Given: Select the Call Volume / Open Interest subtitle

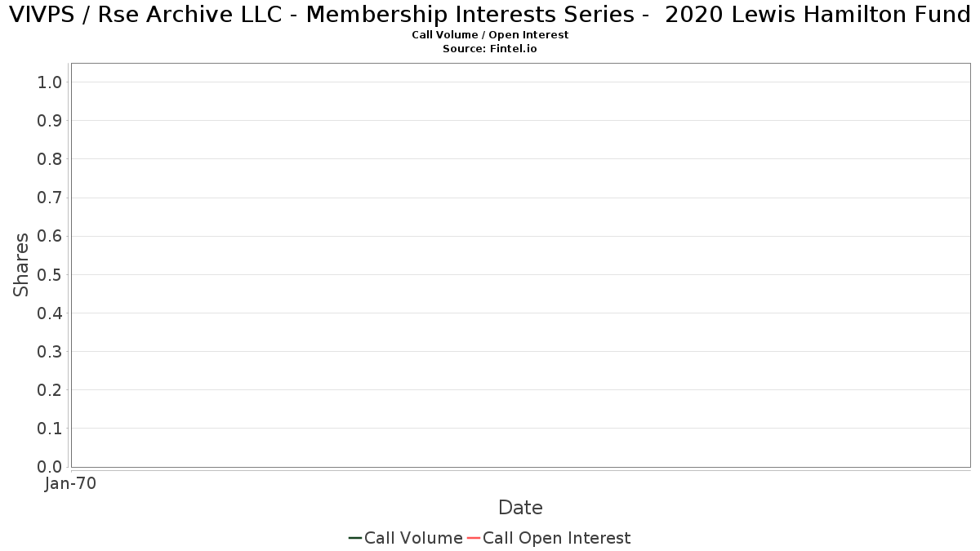Looking at the screenshot, I should pos(490,35).
